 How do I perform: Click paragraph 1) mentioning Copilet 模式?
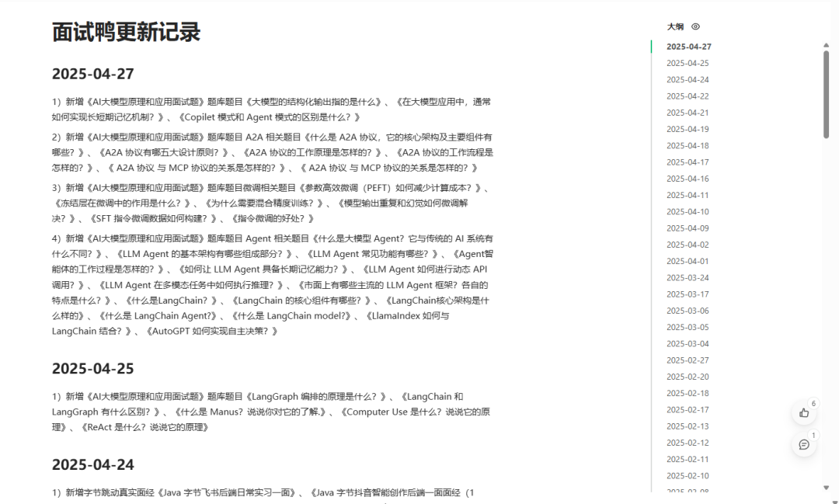272,109
